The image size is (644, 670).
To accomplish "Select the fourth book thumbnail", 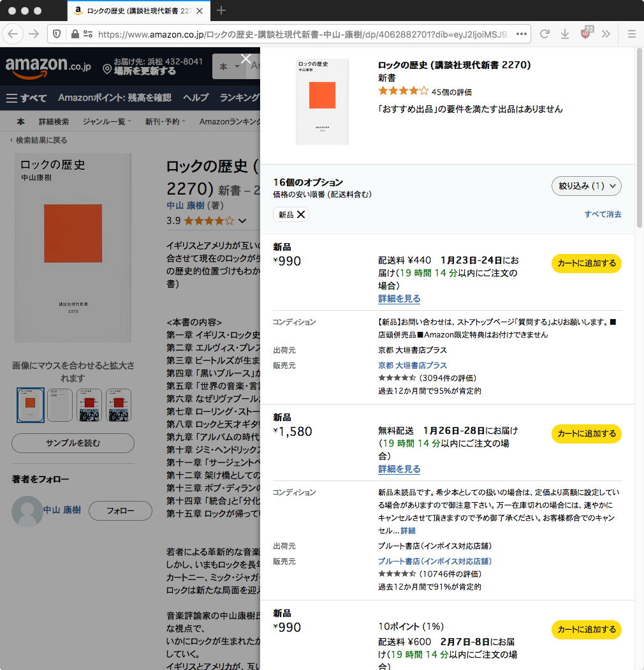I will pos(119,405).
